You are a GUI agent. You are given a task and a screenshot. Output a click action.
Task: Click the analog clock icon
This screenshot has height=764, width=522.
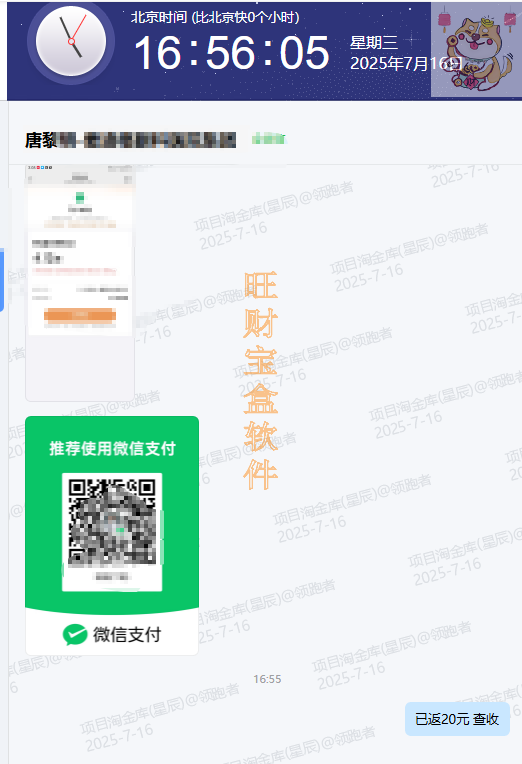(71, 42)
